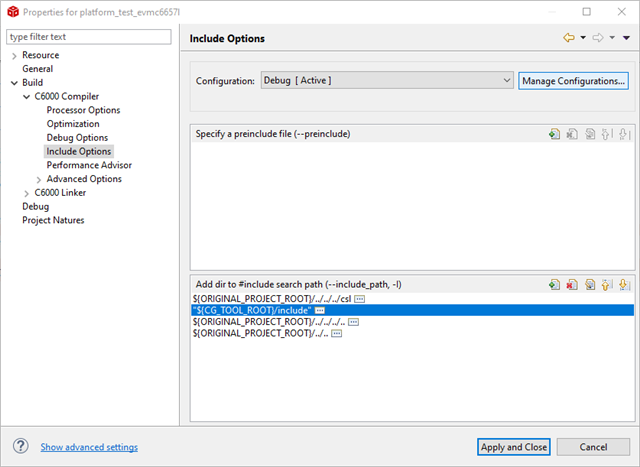Click the type filter text field
The height and width of the screenshot is (467, 640).
point(89,37)
